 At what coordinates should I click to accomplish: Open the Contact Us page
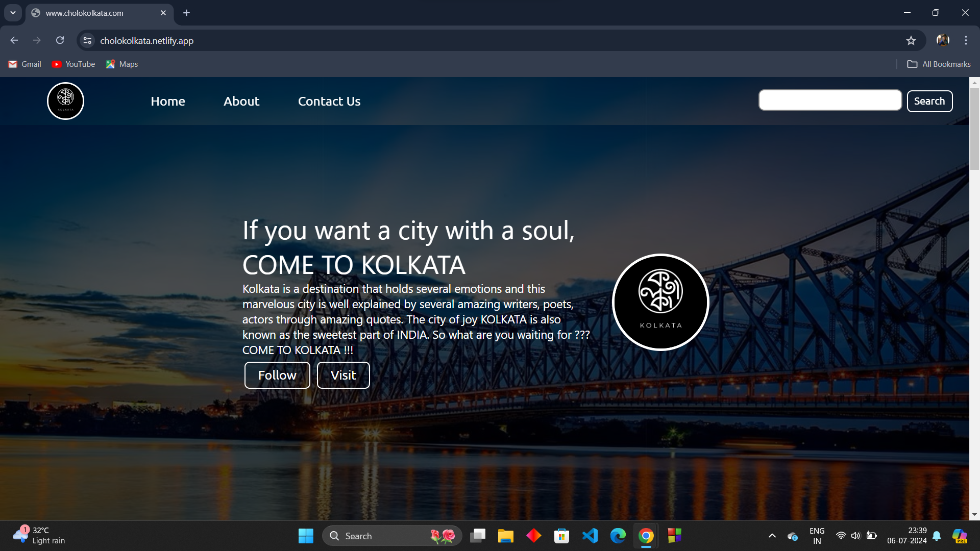[x=329, y=101]
